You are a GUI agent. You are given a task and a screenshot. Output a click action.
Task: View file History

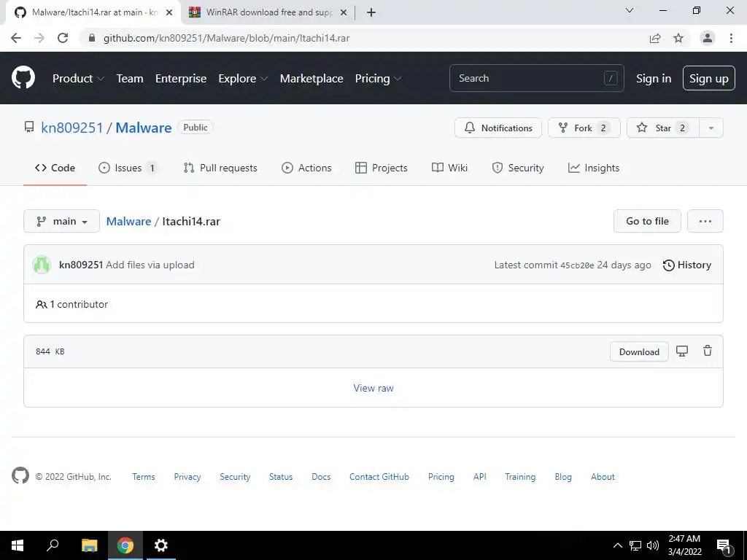[687, 265]
